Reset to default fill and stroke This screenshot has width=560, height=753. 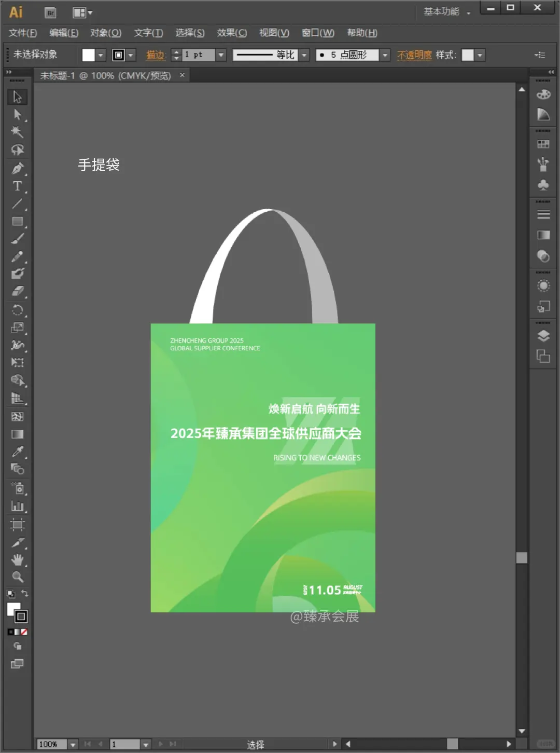point(10,594)
